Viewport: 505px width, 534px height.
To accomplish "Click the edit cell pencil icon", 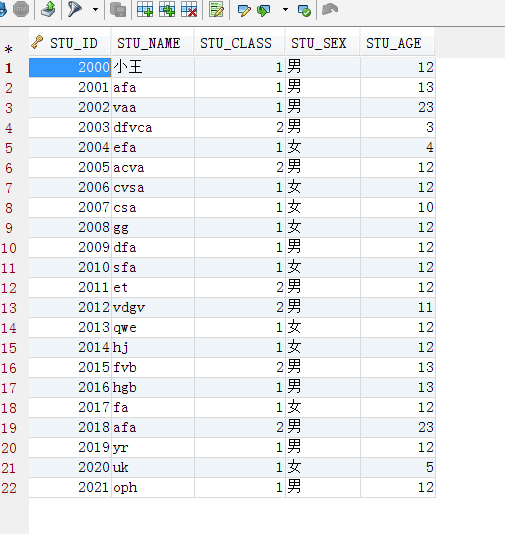I will pyautogui.click(x=244, y=10).
